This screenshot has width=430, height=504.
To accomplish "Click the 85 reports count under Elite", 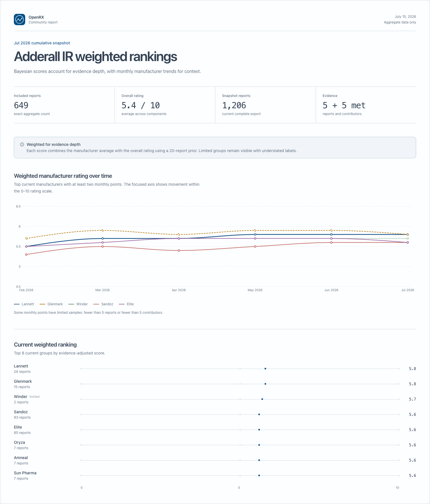I will (22, 433).
